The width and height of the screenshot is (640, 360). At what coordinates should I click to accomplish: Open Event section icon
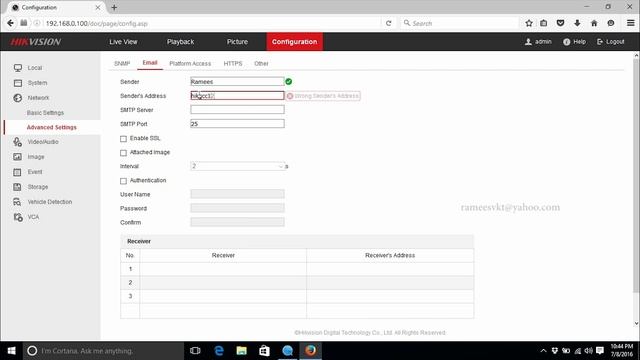[18, 172]
